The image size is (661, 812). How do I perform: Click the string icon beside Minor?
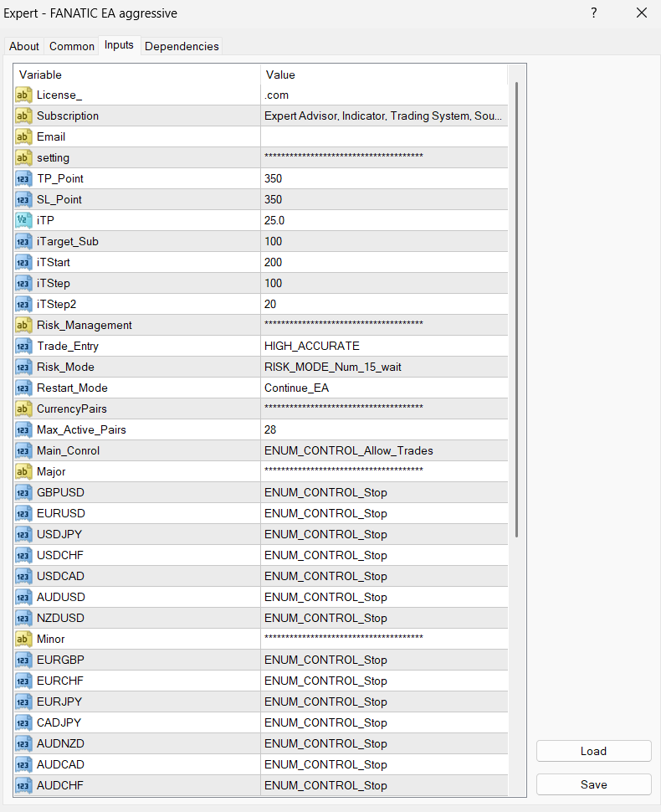pyautogui.click(x=23, y=640)
